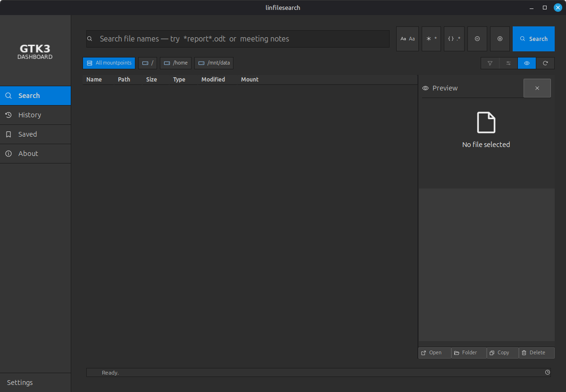Click the refresh arrow icon
This screenshot has width=566, height=392.
point(545,63)
